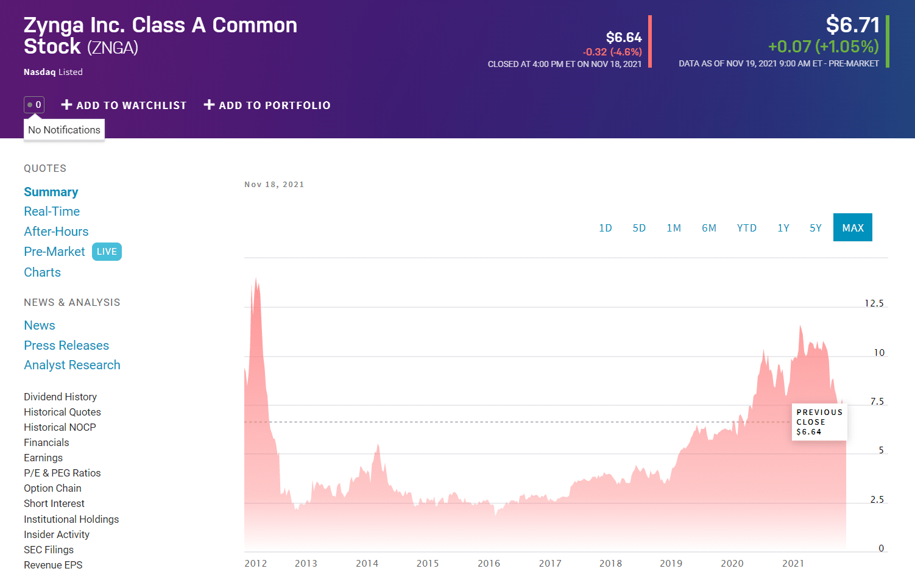Open the News section
Viewport: 915px width, 588px height.
[40, 325]
